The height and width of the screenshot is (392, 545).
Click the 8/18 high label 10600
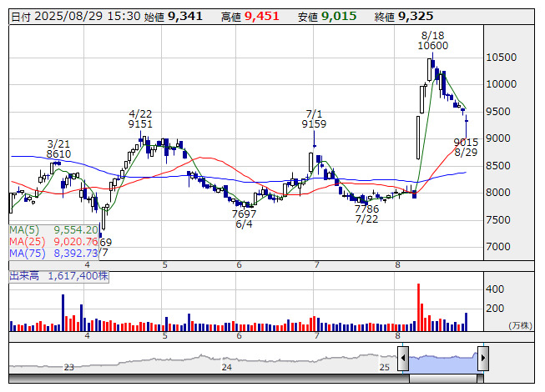click(433, 46)
